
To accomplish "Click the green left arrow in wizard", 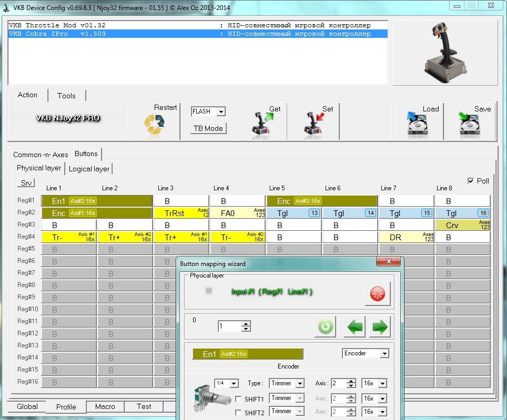I will 354,326.
